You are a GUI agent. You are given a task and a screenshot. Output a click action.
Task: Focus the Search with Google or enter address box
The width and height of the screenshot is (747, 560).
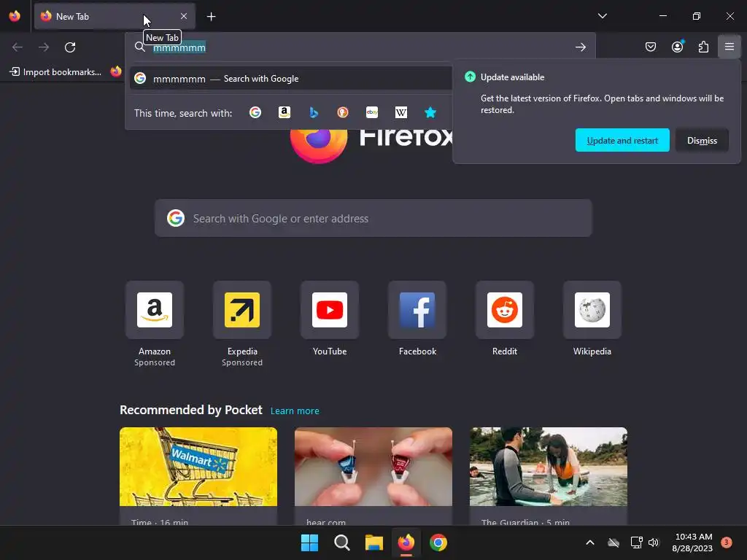373,218
